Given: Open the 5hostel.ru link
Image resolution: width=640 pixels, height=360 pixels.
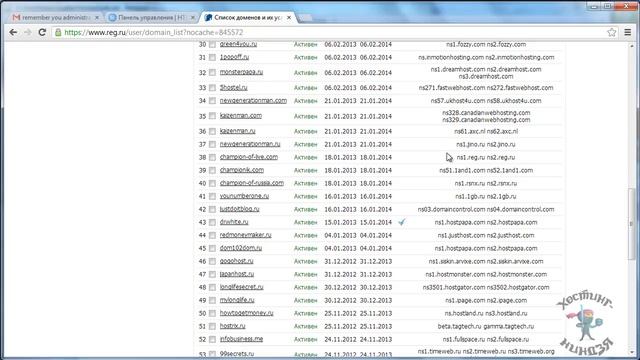Looking at the screenshot, I should tap(233, 87).
